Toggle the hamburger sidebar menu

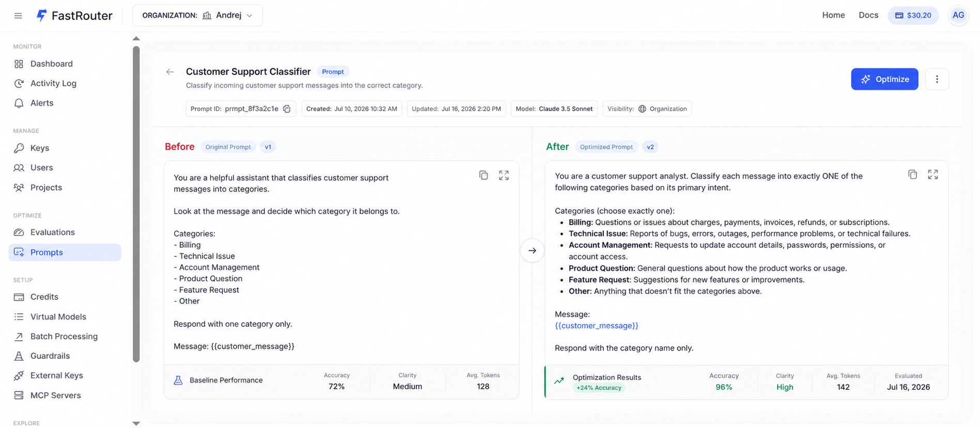pyautogui.click(x=18, y=15)
